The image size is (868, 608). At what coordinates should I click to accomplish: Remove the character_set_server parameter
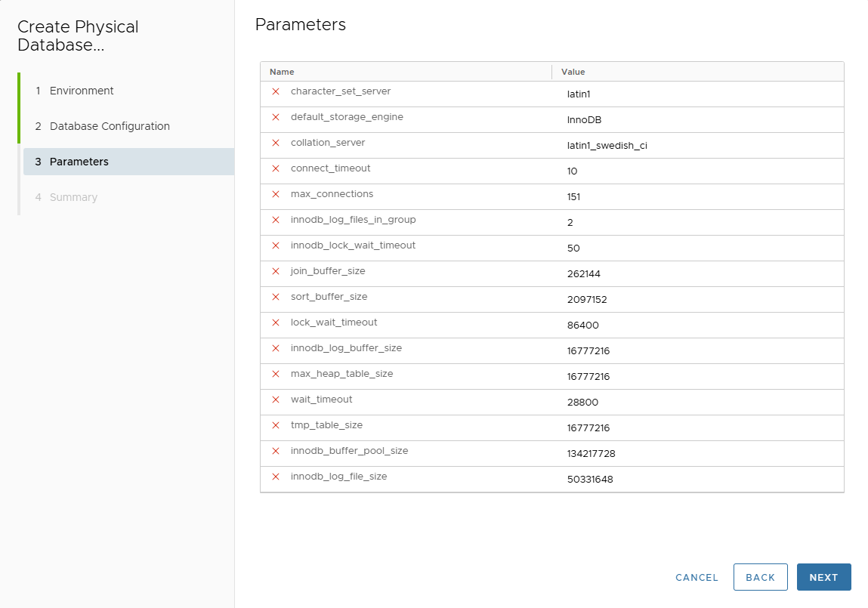click(276, 91)
